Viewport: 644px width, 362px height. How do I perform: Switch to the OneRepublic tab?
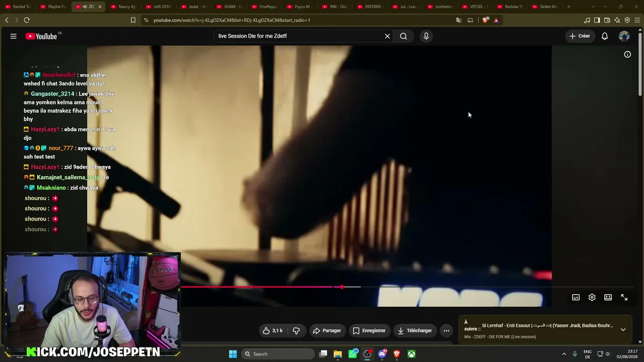click(x=265, y=7)
